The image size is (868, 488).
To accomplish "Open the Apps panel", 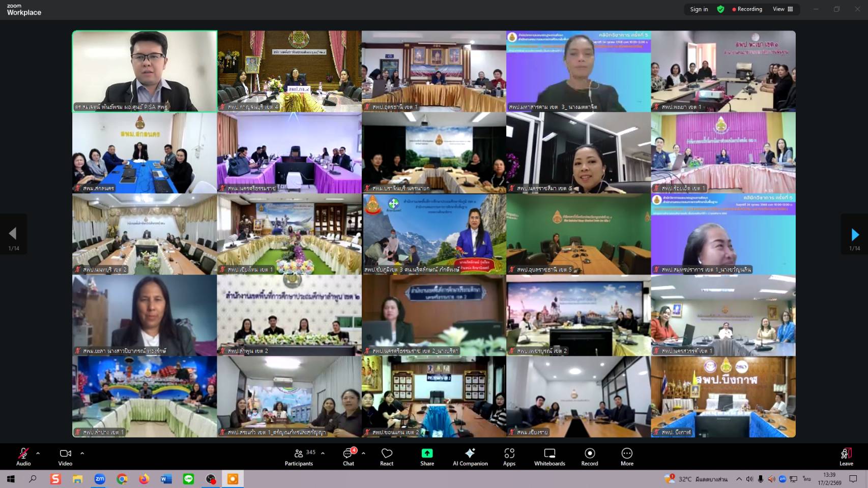I will [x=509, y=456].
